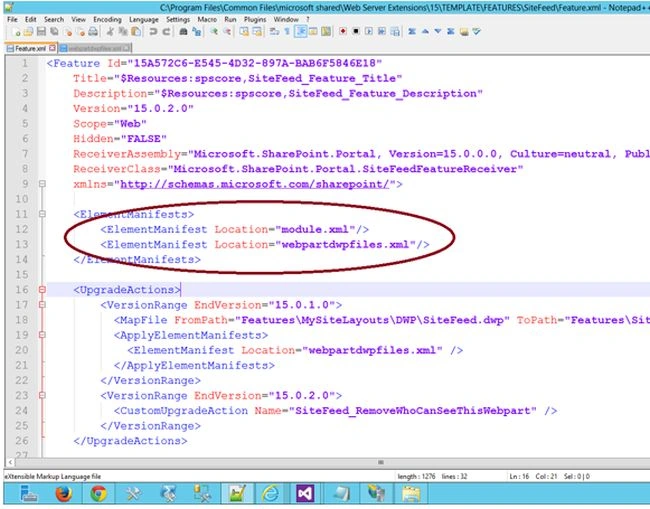Click the Save All toolbar icon
The height and width of the screenshot is (509, 650).
click(x=54, y=32)
